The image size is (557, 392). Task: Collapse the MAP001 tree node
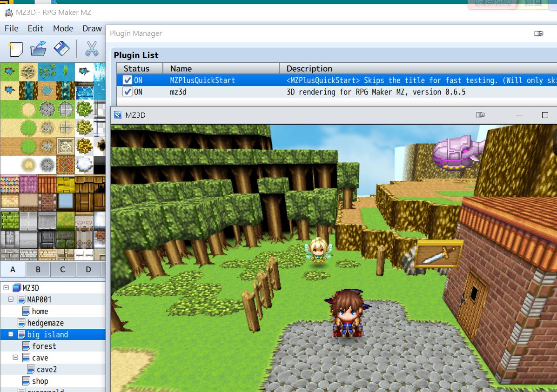[11, 299]
